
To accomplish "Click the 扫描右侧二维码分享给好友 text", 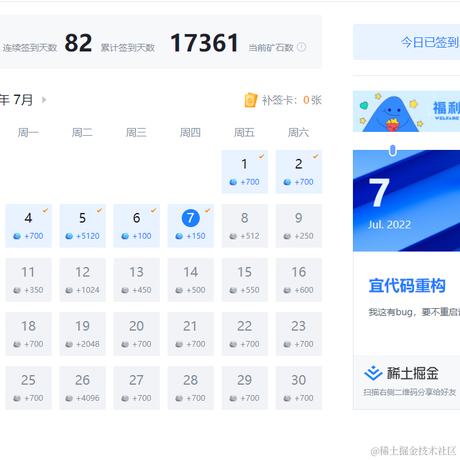I will tap(410, 392).
